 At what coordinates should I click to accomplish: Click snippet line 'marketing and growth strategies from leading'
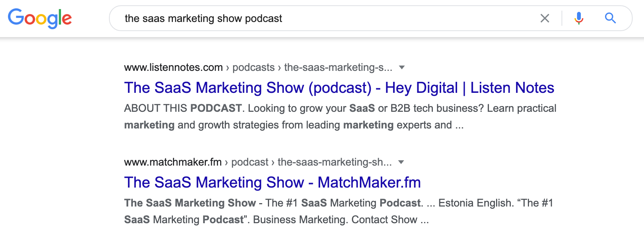(232, 125)
